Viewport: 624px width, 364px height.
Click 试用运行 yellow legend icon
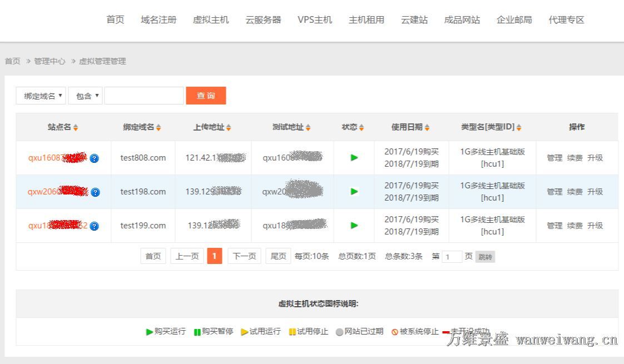[x=244, y=332]
